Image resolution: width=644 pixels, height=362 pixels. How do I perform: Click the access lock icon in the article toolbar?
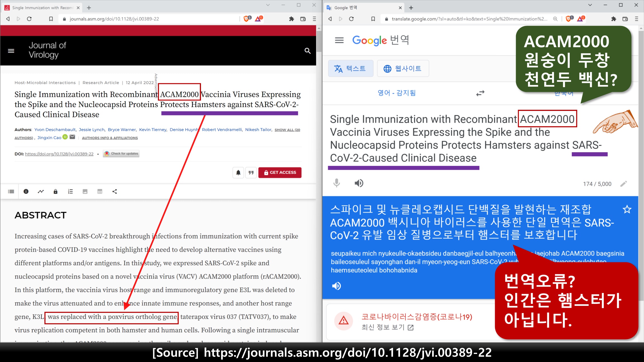(x=56, y=192)
